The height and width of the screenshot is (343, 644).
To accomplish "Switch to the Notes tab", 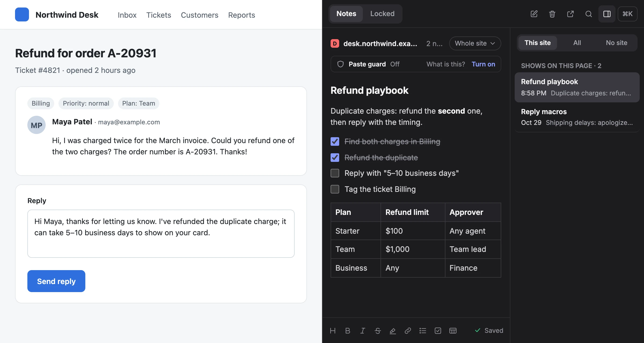I will 346,14.
